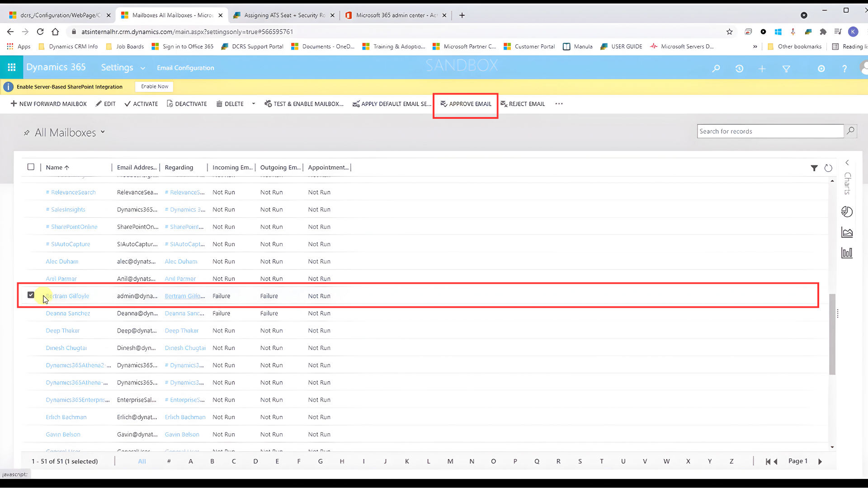Click Email Configuration breadcrumb
This screenshot has width=868, height=488.
185,68
